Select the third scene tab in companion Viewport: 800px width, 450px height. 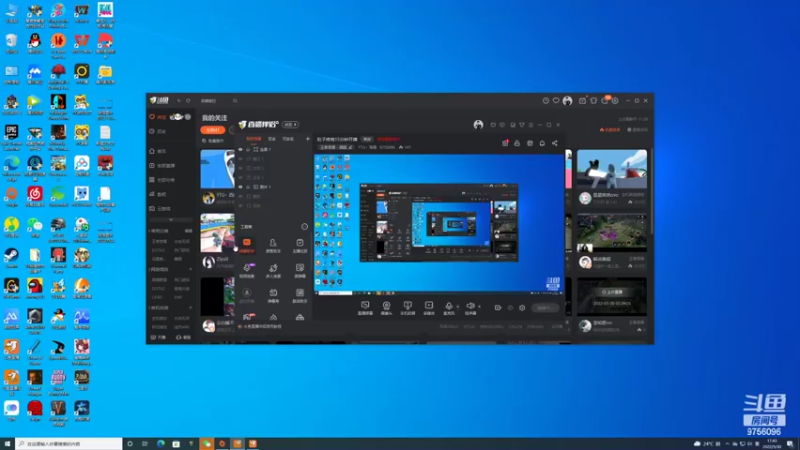(288, 139)
